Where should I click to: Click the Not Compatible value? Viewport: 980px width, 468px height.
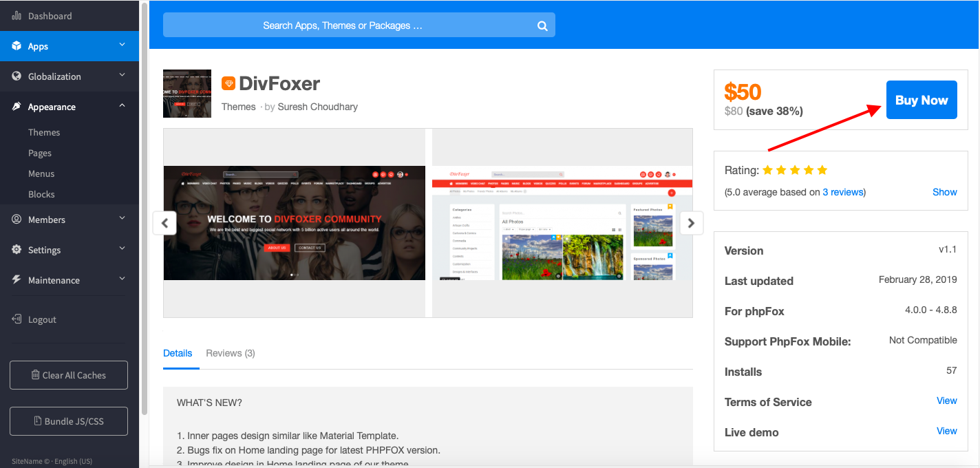[x=923, y=340]
